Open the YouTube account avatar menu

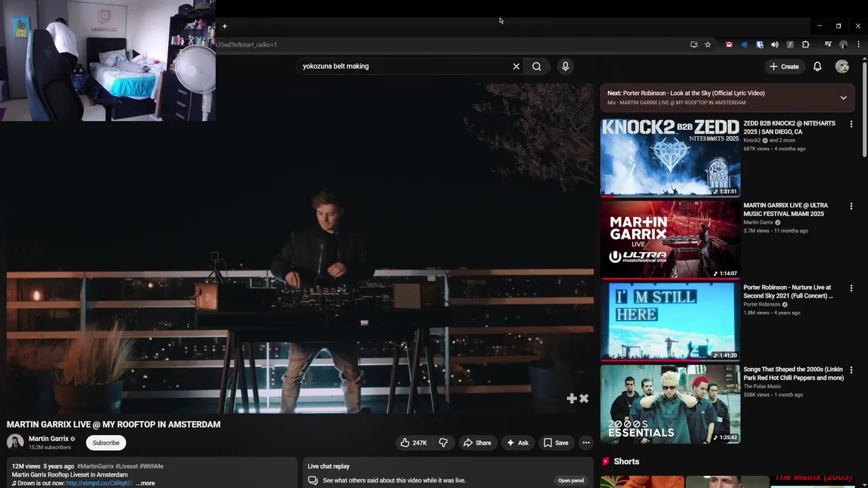click(x=842, y=66)
